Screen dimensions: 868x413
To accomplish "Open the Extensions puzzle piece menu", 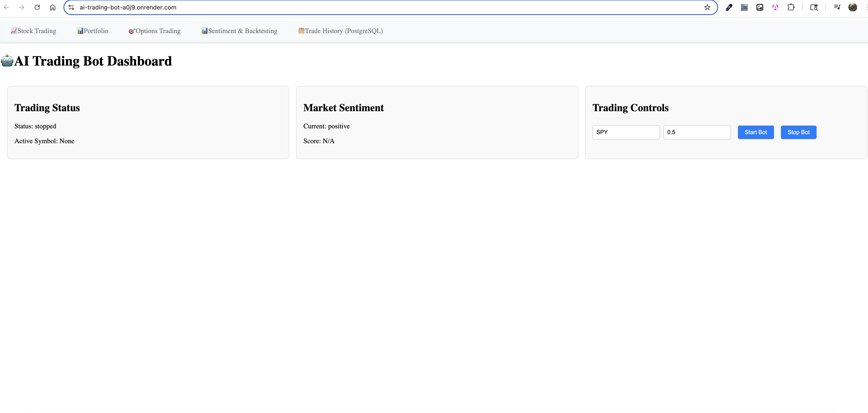I will coord(791,7).
